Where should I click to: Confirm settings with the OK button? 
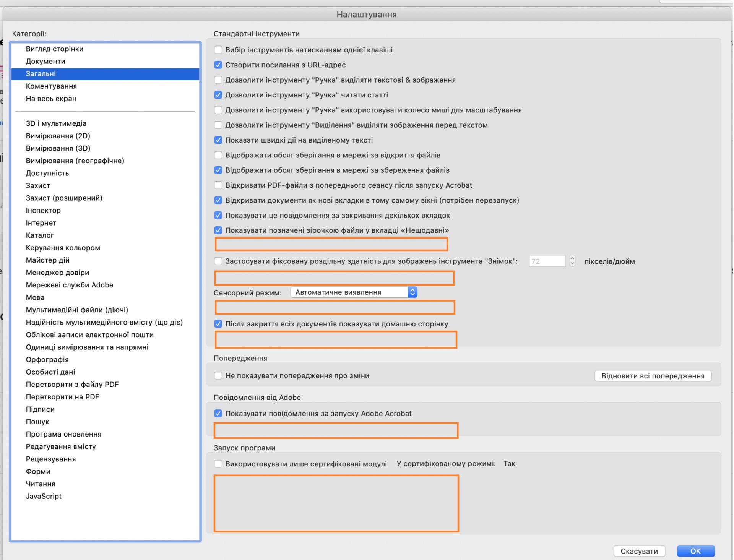(695, 551)
